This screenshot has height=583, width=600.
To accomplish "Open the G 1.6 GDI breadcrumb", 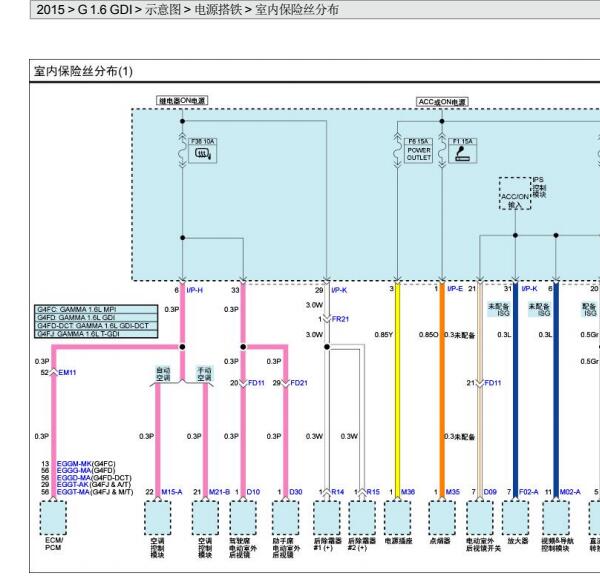I will (105, 10).
